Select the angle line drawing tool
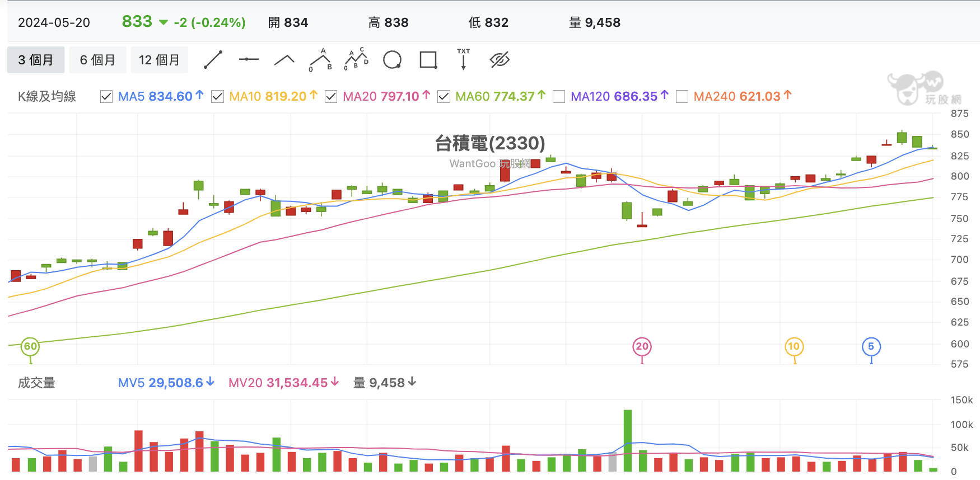Viewport: 980px width, 480px height. 284,60
